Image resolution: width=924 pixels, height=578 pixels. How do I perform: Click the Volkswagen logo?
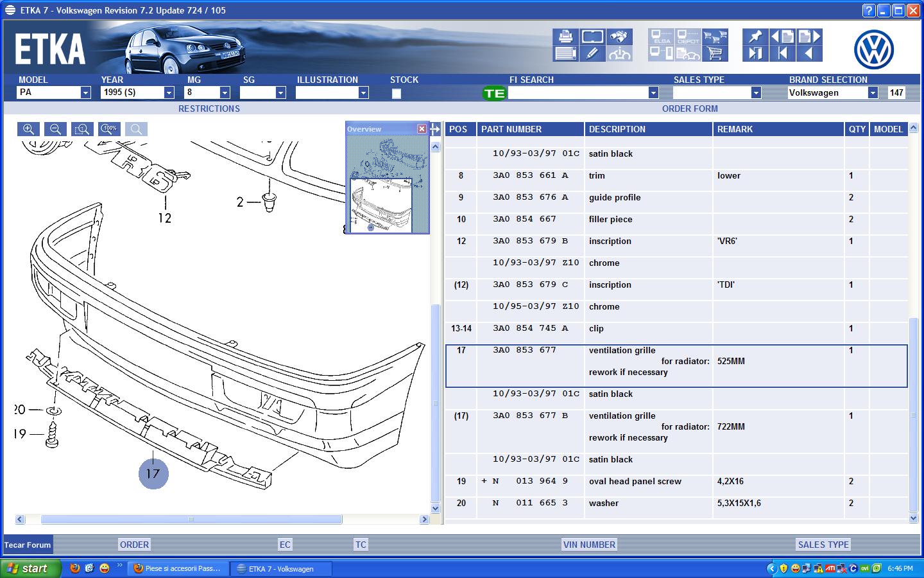pyautogui.click(x=874, y=49)
